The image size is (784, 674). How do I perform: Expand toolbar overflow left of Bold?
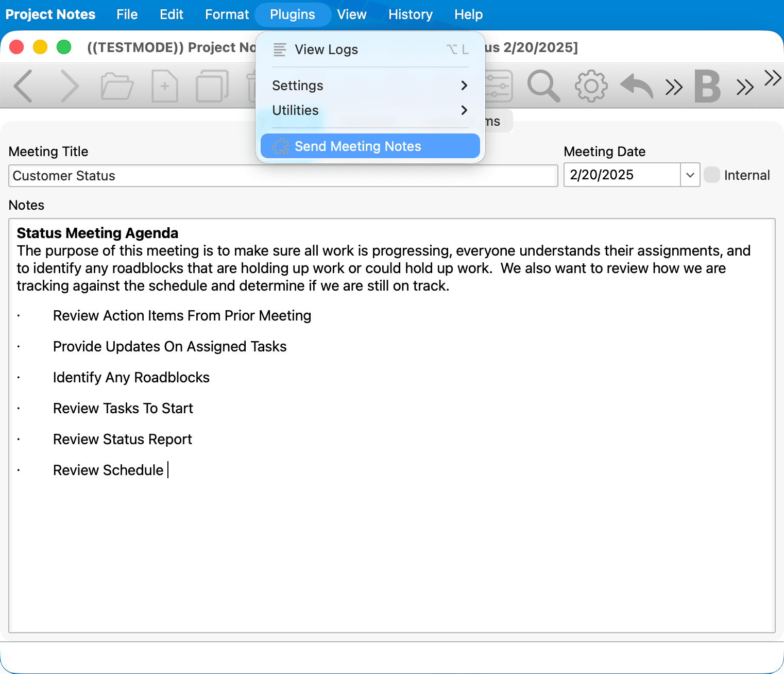[x=674, y=87]
